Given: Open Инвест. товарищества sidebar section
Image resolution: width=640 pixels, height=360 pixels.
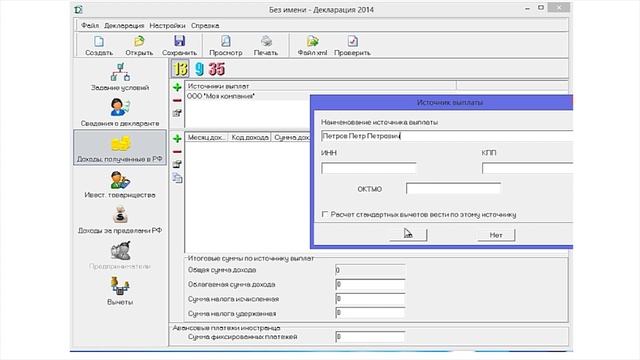Looking at the screenshot, I should [x=120, y=184].
